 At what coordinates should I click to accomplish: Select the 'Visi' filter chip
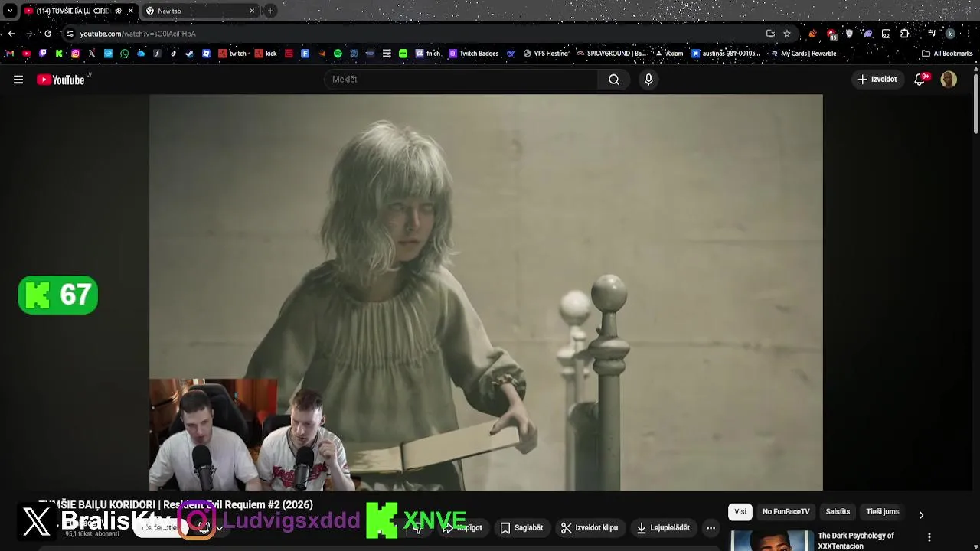(740, 512)
